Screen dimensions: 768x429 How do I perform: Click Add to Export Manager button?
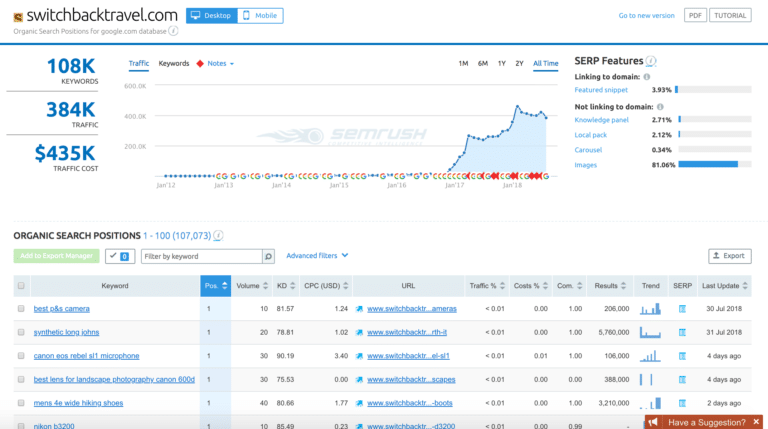coord(56,256)
